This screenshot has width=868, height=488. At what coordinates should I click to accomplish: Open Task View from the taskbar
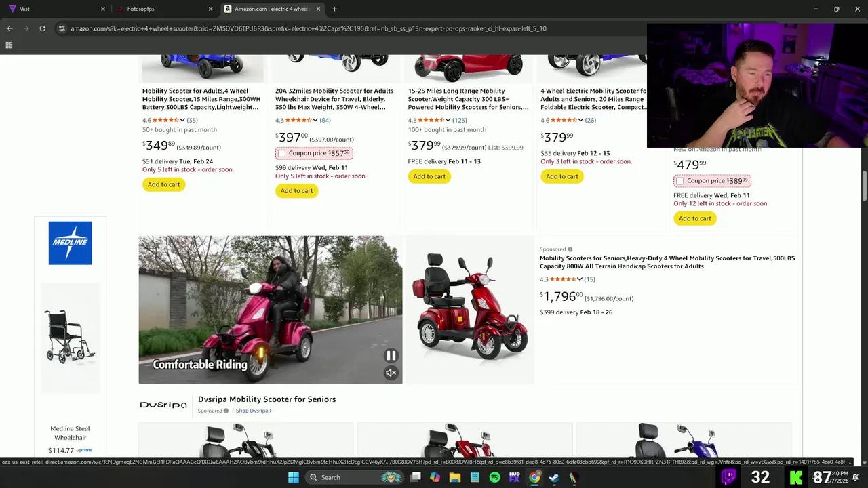416,477
